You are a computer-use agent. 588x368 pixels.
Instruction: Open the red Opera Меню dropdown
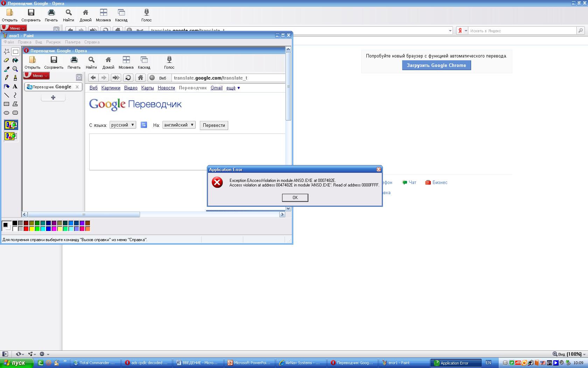pyautogui.click(x=14, y=28)
